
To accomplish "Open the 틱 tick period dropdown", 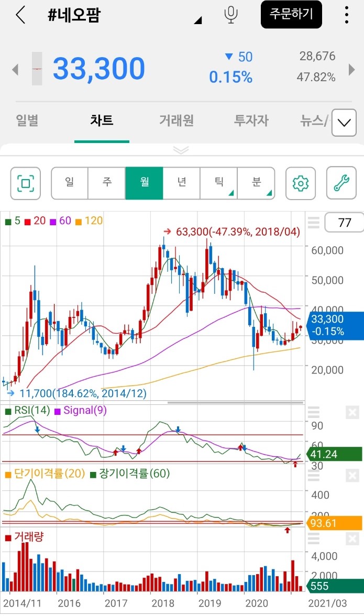I will (x=219, y=183).
